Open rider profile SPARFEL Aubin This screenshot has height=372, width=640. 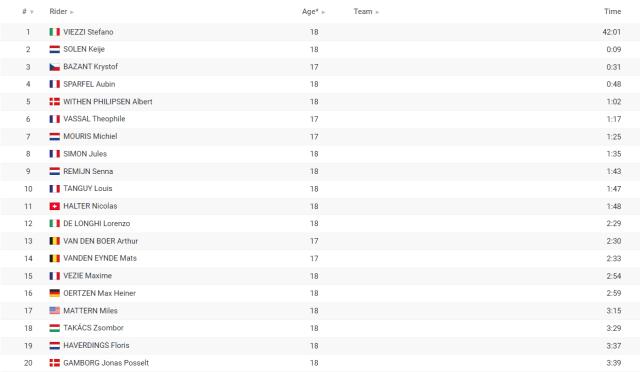click(x=89, y=84)
